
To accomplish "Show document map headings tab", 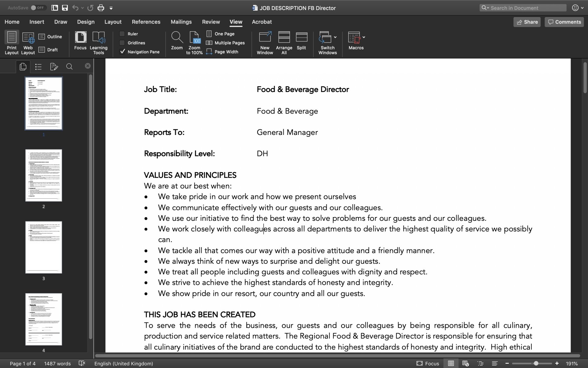I will (38, 67).
